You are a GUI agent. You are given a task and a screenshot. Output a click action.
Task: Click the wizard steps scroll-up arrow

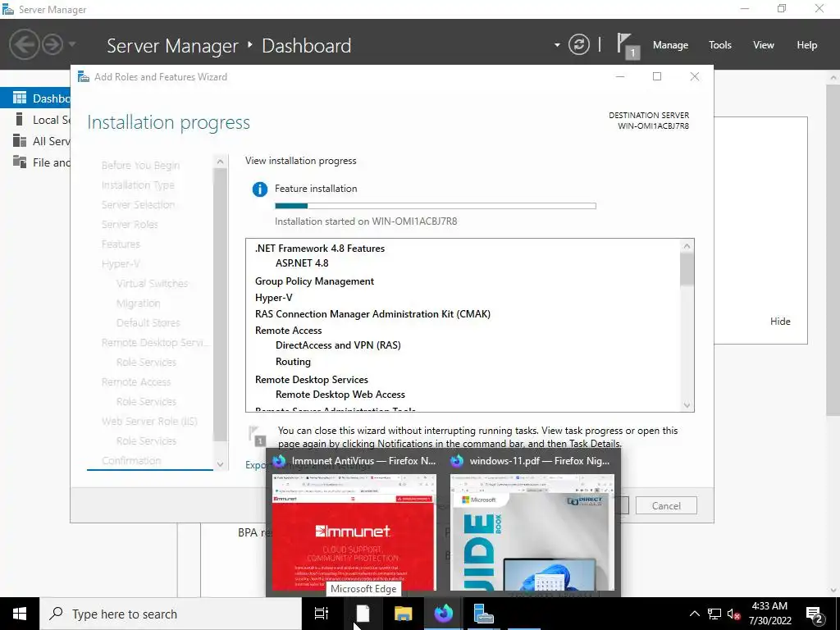pyautogui.click(x=220, y=162)
